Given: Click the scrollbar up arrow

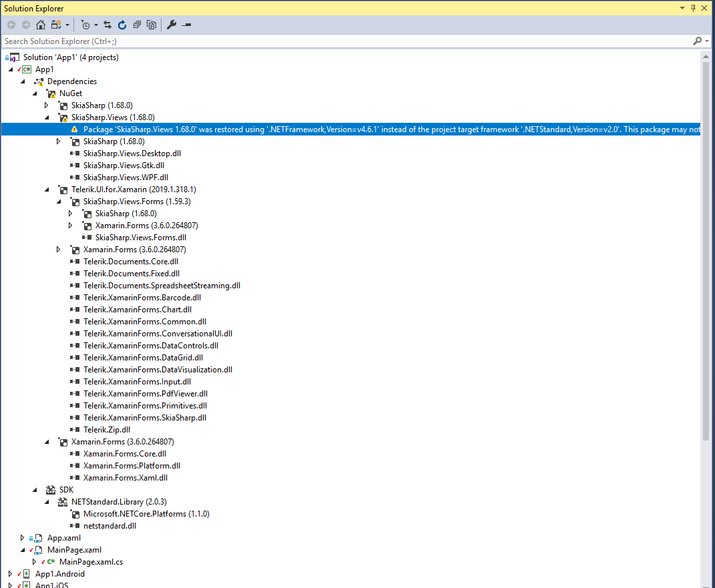Looking at the screenshot, I should [x=706, y=57].
